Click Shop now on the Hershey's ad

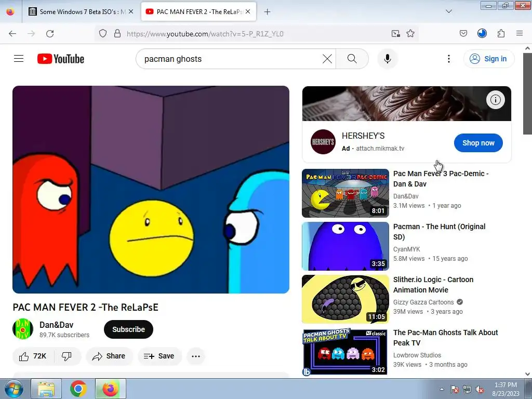(478, 143)
